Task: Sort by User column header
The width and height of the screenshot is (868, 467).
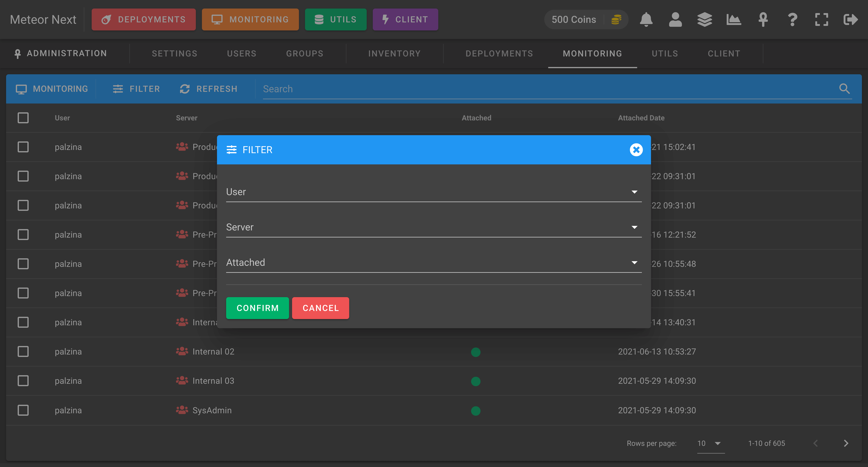Action: 62,118
